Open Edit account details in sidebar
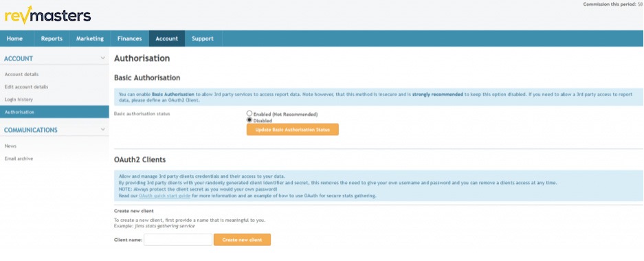644x261 pixels. pyautogui.click(x=26, y=87)
